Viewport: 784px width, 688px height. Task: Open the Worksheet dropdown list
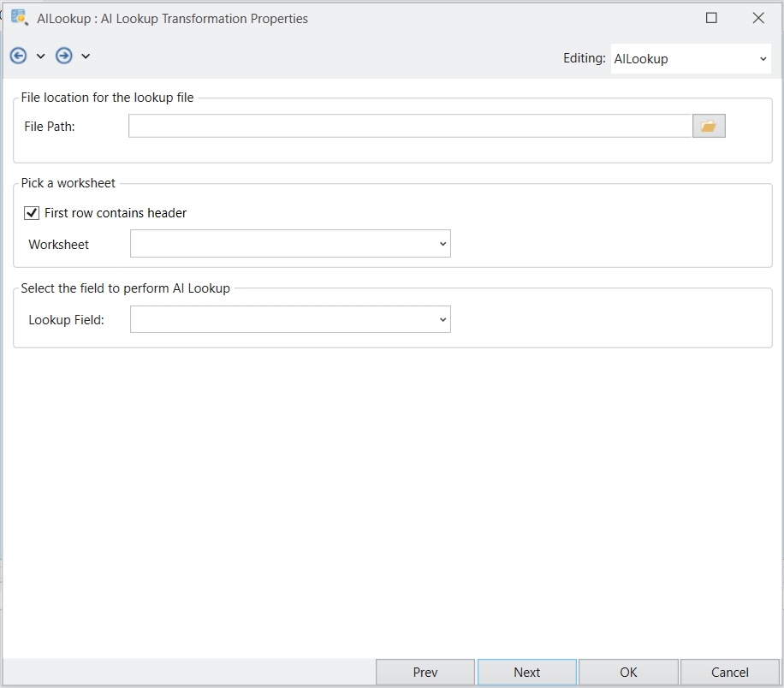(442, 244)
